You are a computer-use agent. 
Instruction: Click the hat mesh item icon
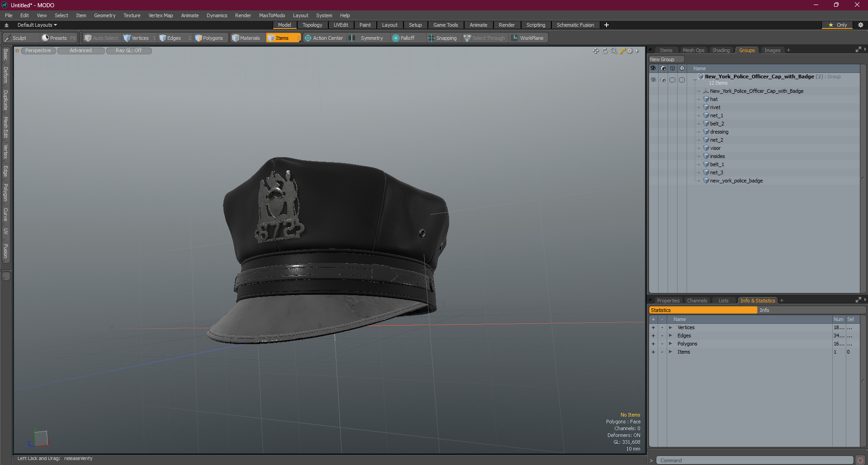tap(706, 99)
